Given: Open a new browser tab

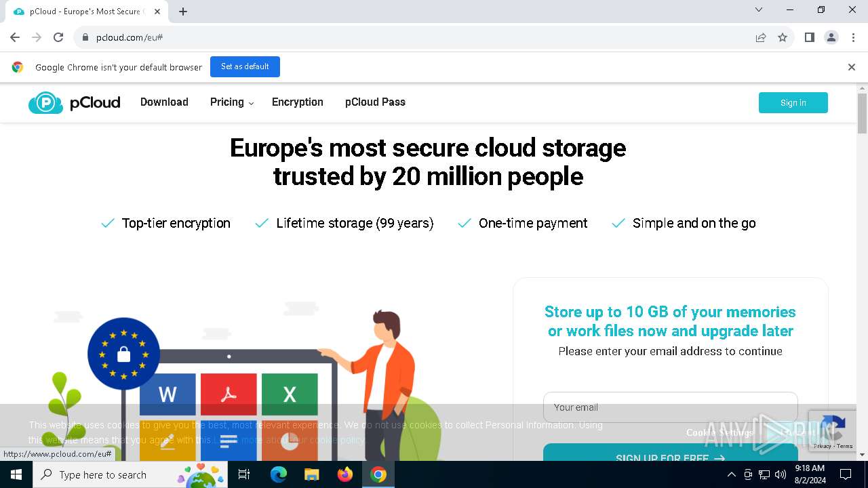Looking at the screenshot, I should 183,12.
